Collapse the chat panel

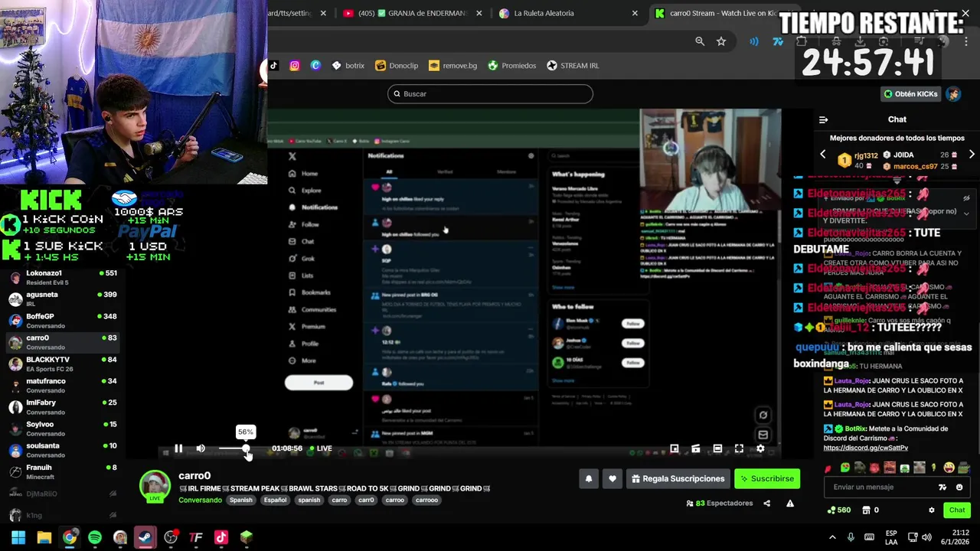pos(824,119)
